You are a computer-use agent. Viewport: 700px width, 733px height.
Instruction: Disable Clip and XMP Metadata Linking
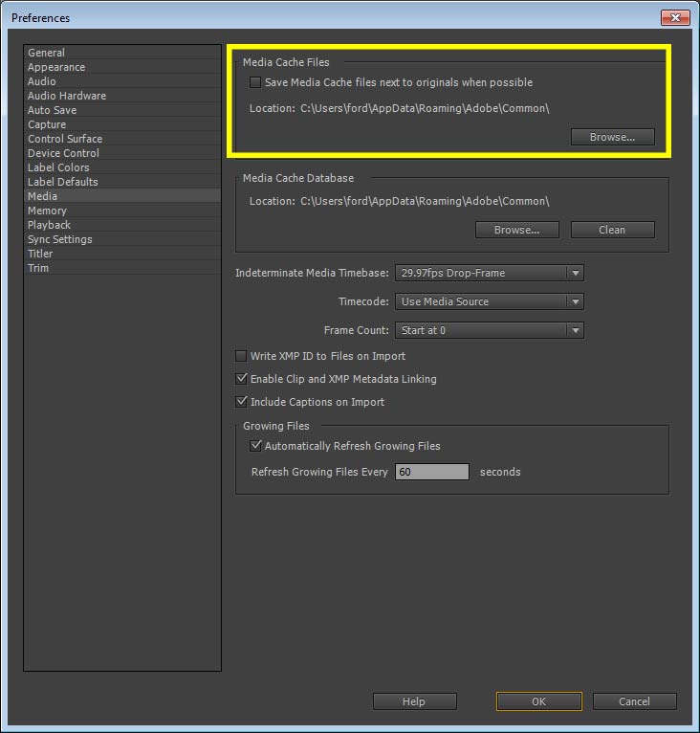(241, 379)
